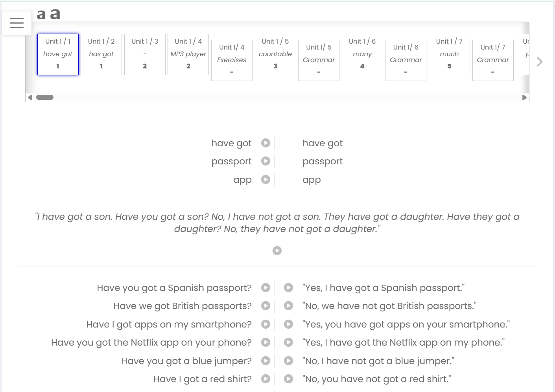Screen dimensions: 555x392
Task: Click the horizontal scrollbar thumb of the units
Action: [45, 98]
